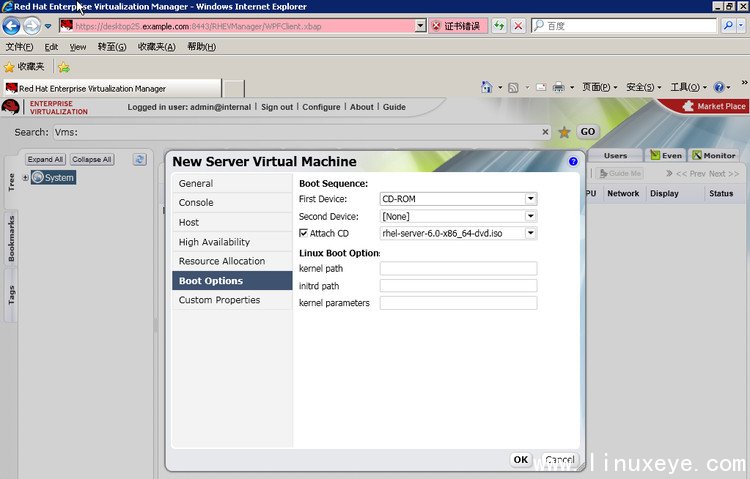Click the Market Place puzzle button
This screenshot has width=750, height=479.
pos(715,106)
